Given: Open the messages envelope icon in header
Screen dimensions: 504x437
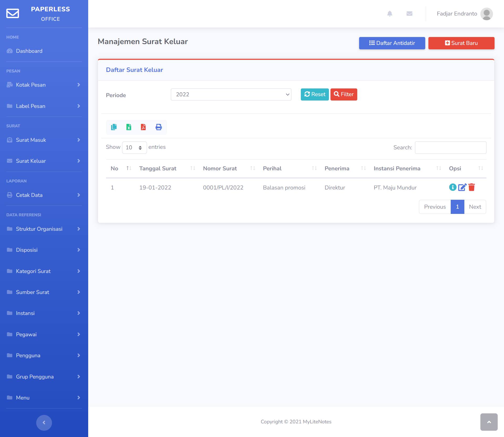Looking at the screenshot, I should click(x=409, y=14).
